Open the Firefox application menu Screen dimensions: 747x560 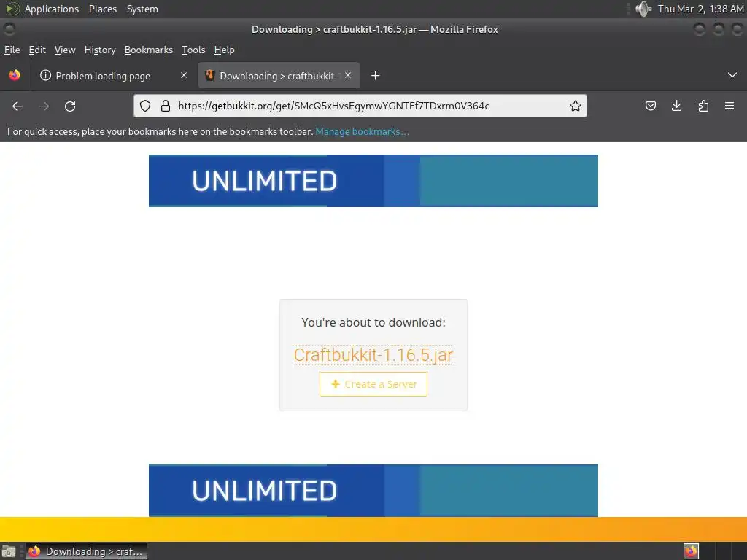tap(729, 106)
